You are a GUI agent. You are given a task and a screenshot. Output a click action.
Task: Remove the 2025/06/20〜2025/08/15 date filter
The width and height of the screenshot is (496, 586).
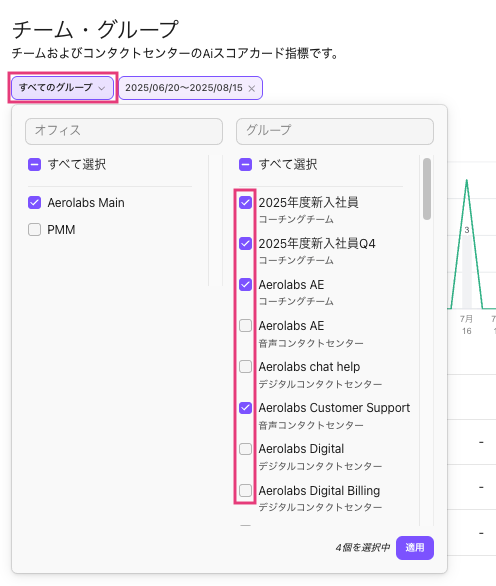252,89
